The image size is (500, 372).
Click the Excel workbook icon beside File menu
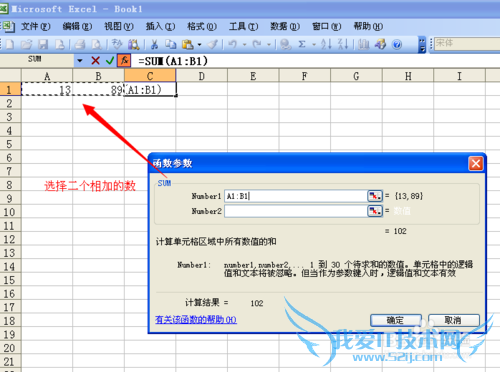[x=8, y=26]
